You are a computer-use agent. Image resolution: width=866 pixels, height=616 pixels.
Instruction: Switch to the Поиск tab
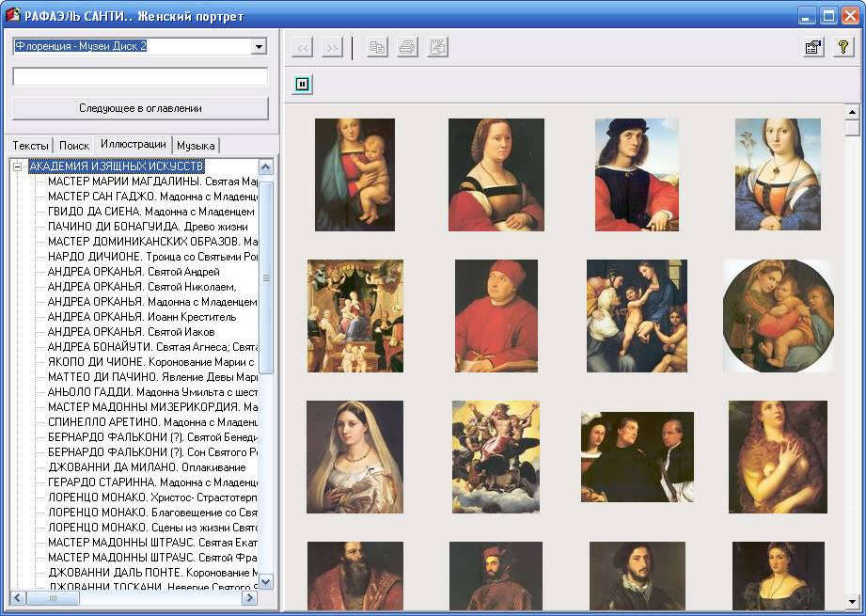[x=74, y=146]
